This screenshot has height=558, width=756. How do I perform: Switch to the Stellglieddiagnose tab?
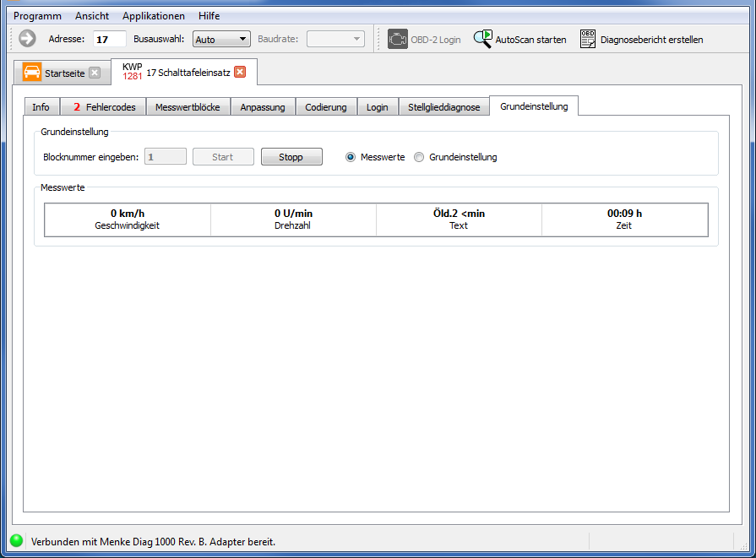click(x=443, y=107)
